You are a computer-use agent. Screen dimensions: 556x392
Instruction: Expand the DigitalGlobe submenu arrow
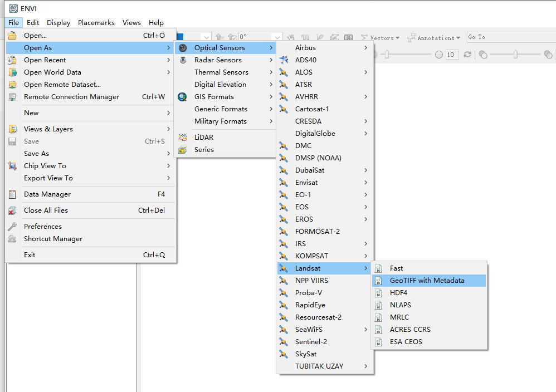click(x=365, y=134)
